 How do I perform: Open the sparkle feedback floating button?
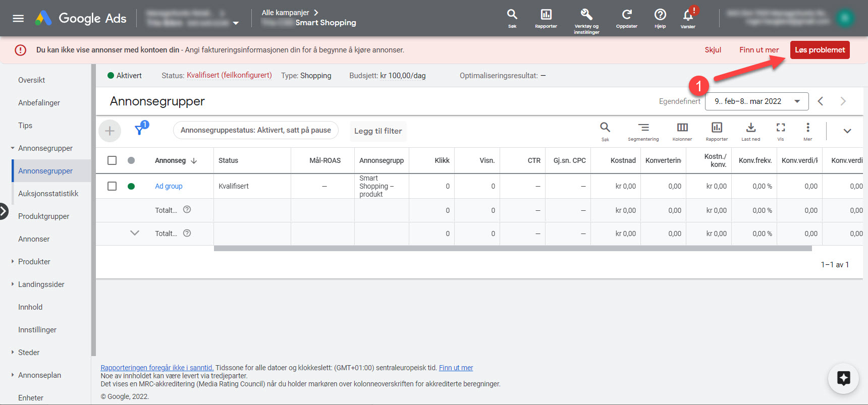[843, 378]
